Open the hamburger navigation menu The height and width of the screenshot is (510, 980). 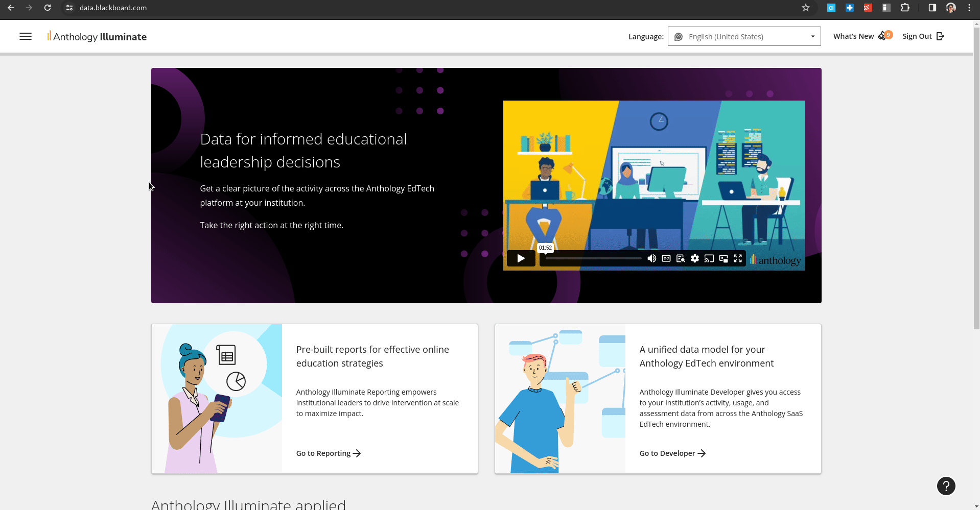pyautogui.click(x=26, y=36)
